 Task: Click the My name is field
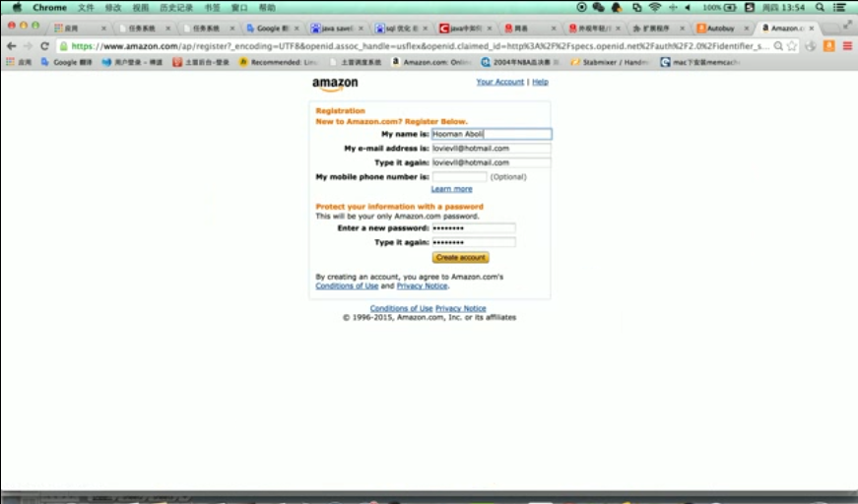click(x=491, y=134)
